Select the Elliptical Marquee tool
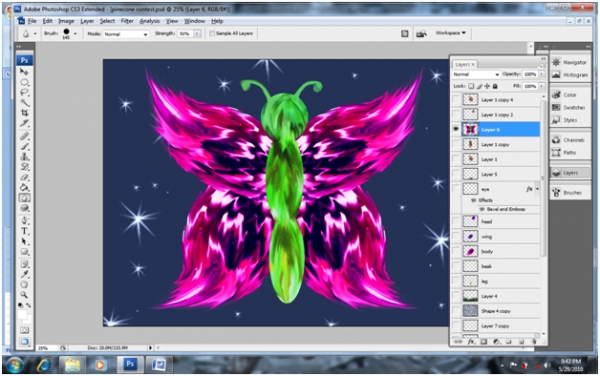Image resolution: width=600 pixels, height=376 pixels. point(24,82)
